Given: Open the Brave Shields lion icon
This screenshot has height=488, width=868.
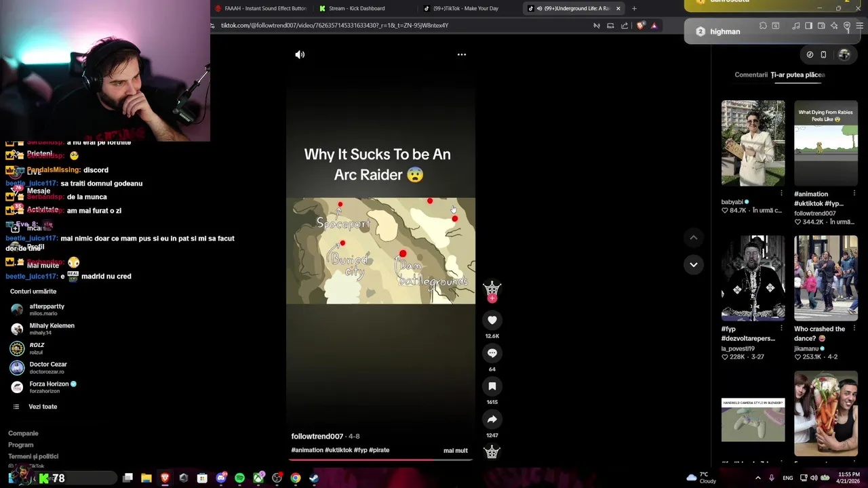Looking at the screenshot, I should click(641, 25).
